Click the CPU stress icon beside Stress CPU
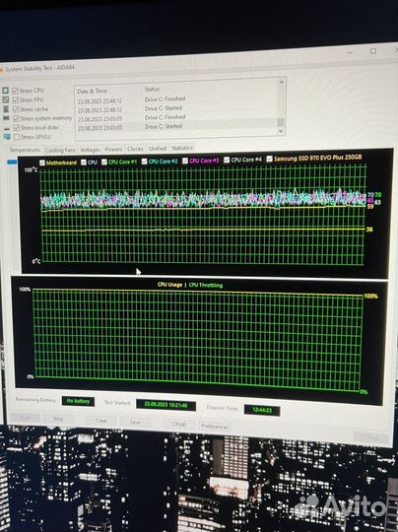398x532 pixels. point(6,91)
